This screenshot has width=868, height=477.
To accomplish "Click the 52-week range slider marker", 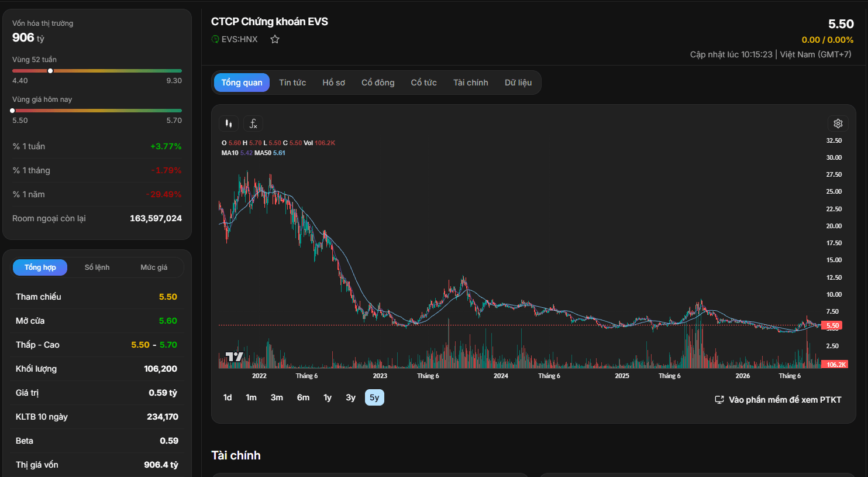I will (x=50, y=71).
